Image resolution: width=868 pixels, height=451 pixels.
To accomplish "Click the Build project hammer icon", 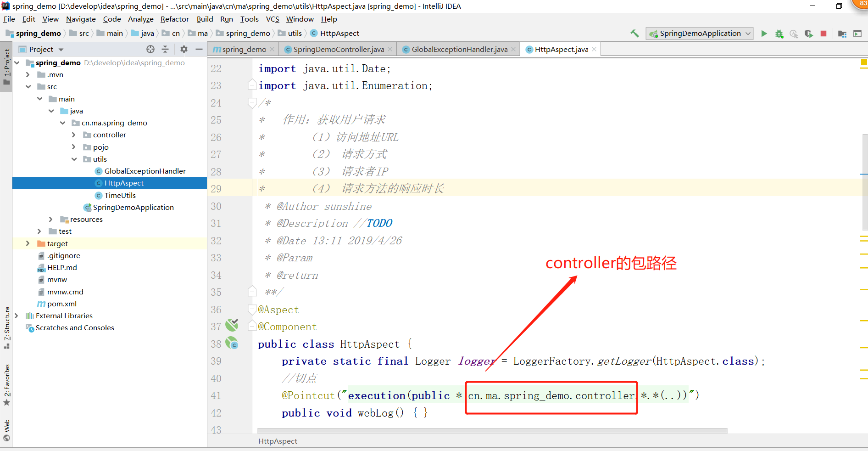I will [x=634, y=33].
